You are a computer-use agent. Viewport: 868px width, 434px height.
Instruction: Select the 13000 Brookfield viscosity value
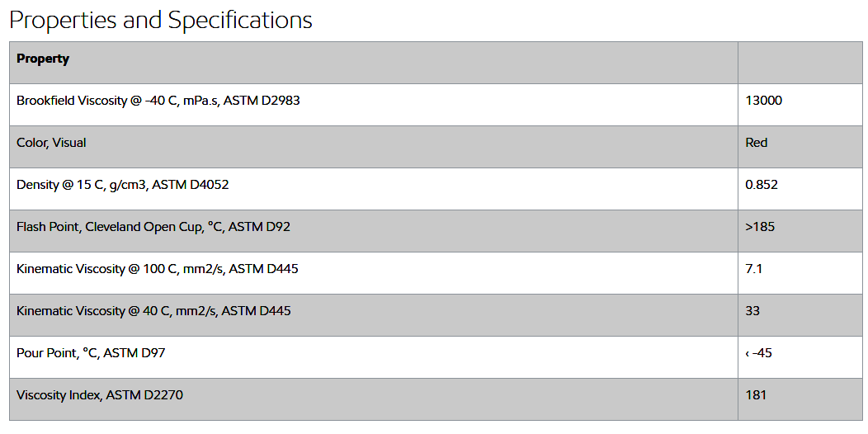(763, 101)
